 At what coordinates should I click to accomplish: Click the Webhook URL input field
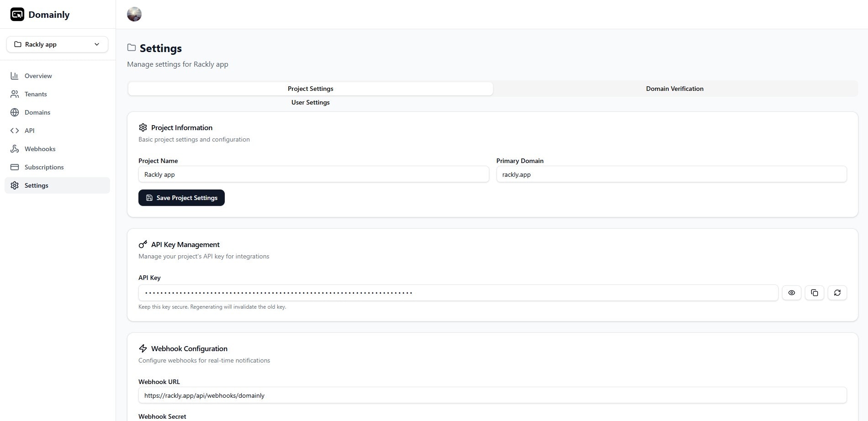(492, 395)
